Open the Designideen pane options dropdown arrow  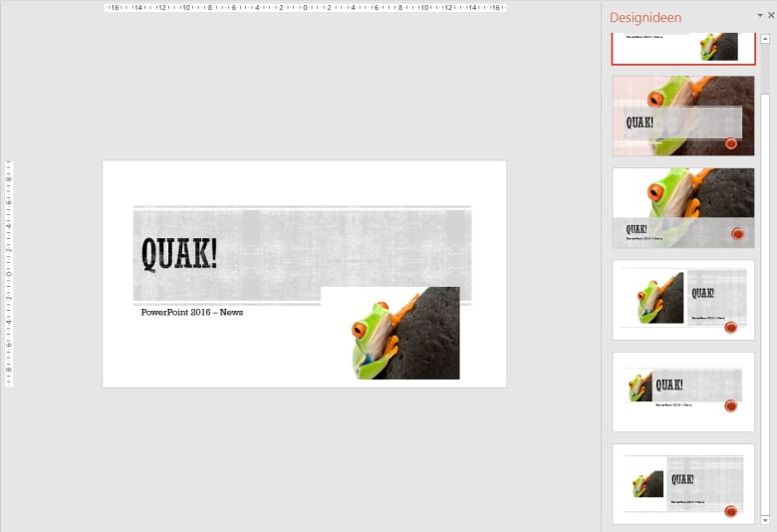pyautogui.click(x=760, y=15)
